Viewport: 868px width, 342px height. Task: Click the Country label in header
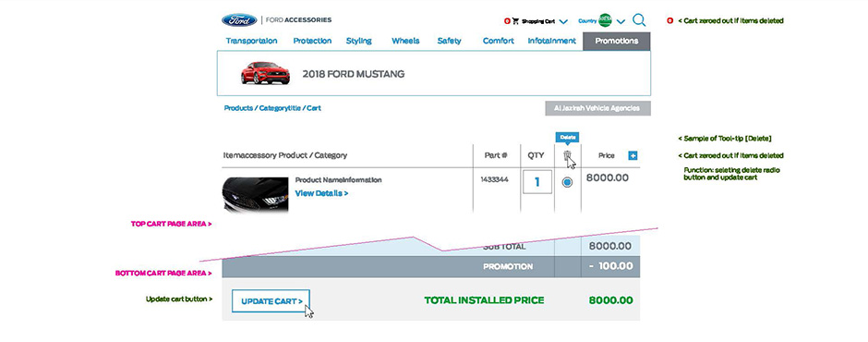click(587, 21)
